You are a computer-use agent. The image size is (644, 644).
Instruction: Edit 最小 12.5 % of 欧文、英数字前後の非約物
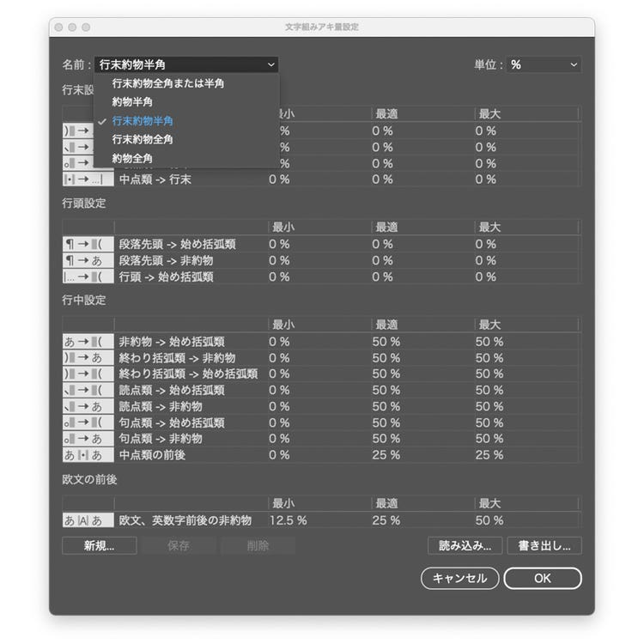(289, 520)
